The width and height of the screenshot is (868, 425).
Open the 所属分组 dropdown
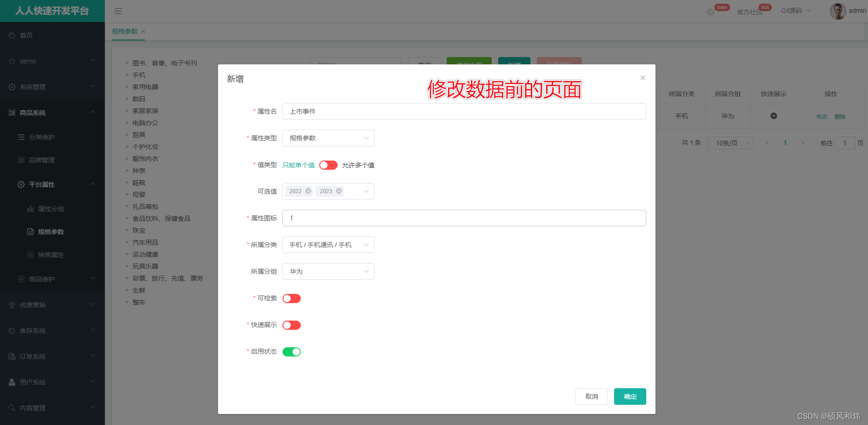click(x=328, y=271)
